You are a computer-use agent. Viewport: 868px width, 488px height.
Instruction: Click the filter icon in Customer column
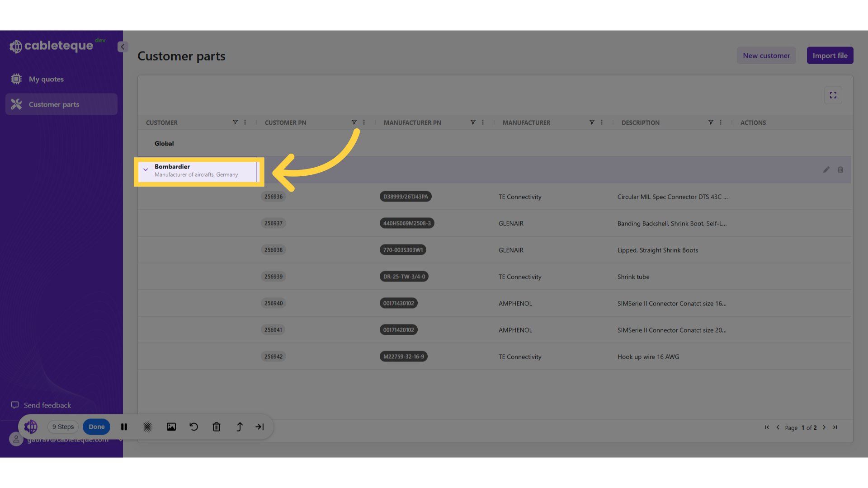point(235,122)
